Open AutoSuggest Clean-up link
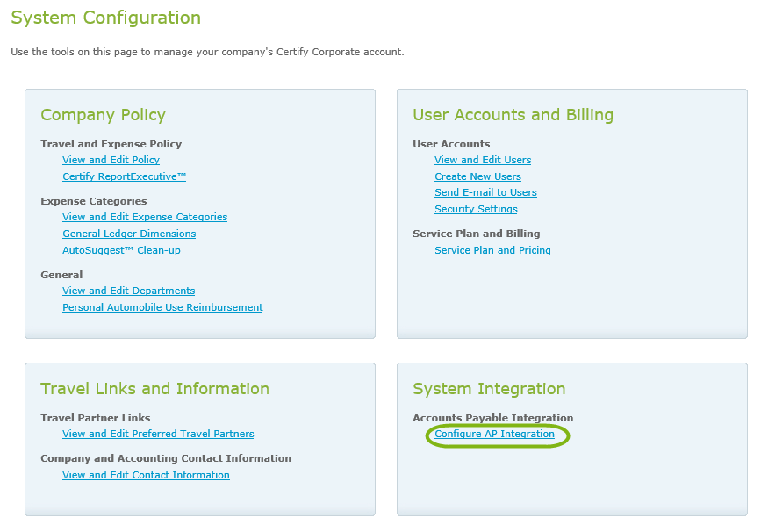This screenshot has height=532, width=761. 121,250
